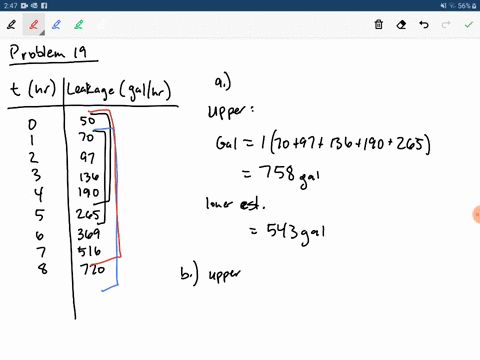Confirm drawing with the green checkmark
The width and height of the screenshot is (480, 360).
(469, 25)
